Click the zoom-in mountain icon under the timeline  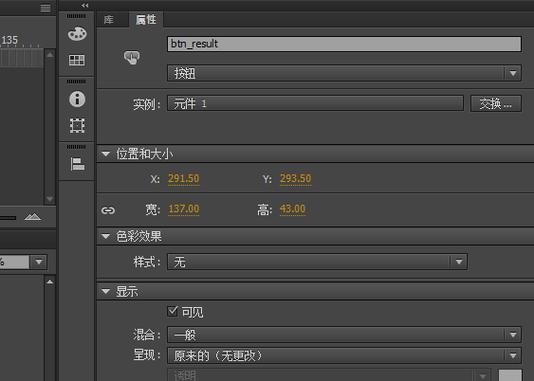[x=33, y=217]
